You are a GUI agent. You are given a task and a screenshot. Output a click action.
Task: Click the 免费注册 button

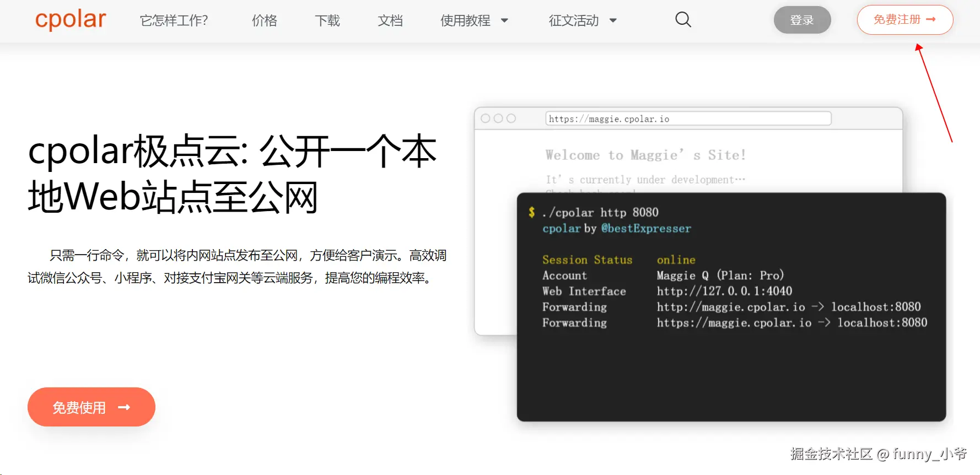[x=905, y=20]
